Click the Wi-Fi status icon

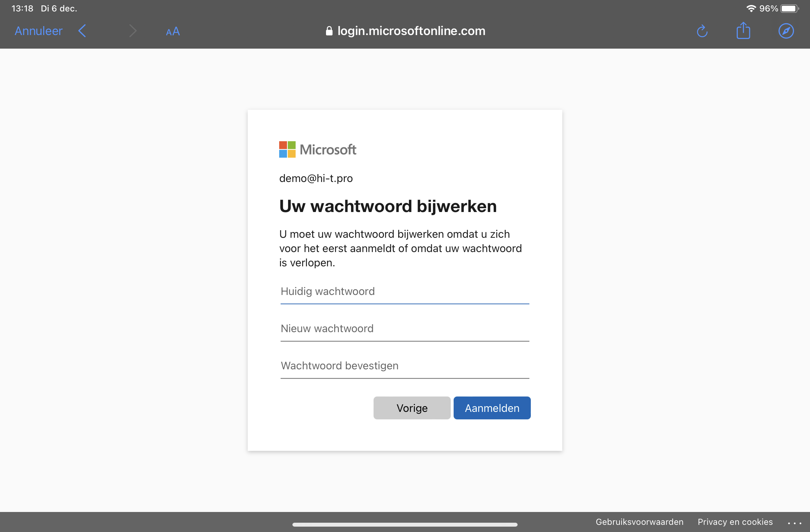(751, 8)
